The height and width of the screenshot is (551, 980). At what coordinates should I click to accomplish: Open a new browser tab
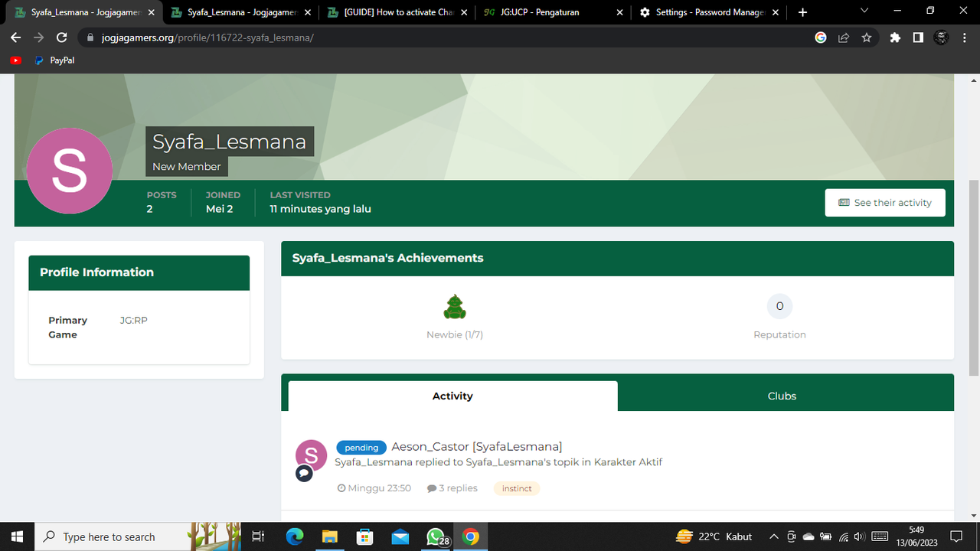coord(802,12)
